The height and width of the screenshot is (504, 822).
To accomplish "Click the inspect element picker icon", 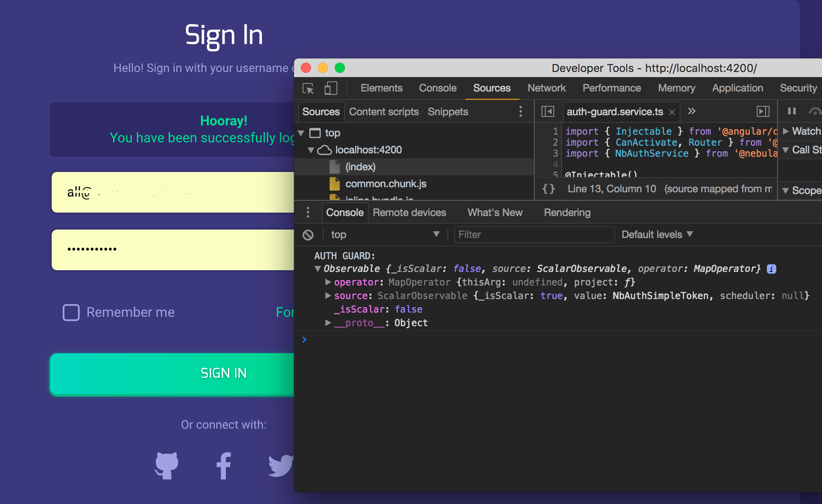I will (x=308, y=89).
